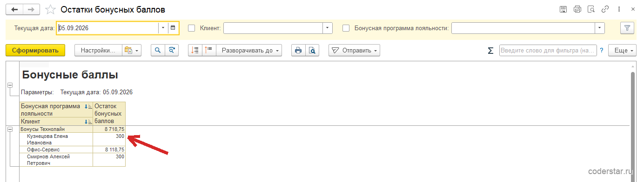Get a link using the chain icon
The image size is (644, 182).
click(605, 9)
